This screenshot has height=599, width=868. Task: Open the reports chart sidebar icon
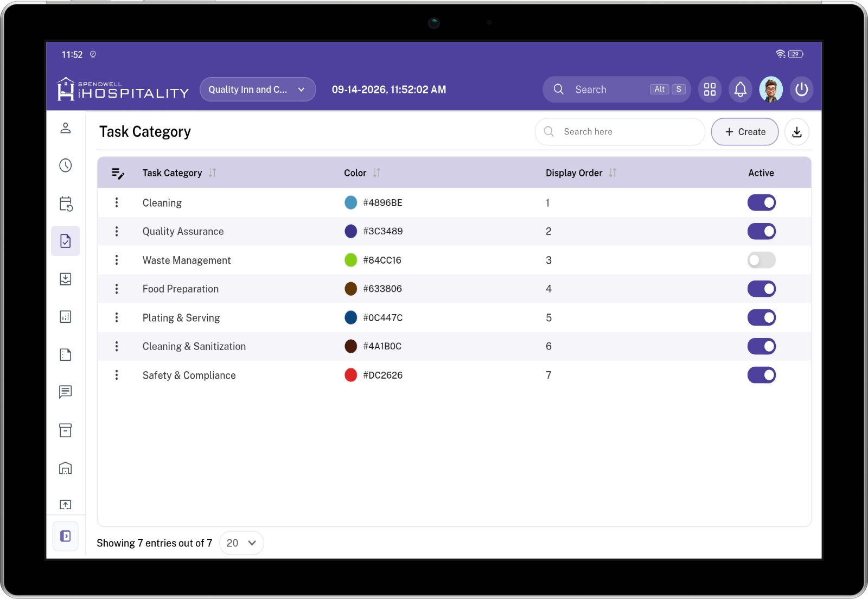coord(66,317)
